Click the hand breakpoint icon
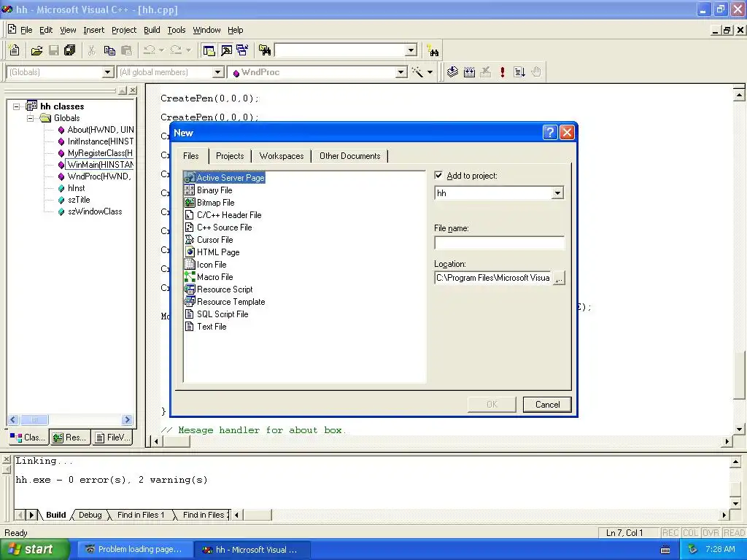This screenshot has width=747, height=560. pyautogui.click(x=536, y=72)
